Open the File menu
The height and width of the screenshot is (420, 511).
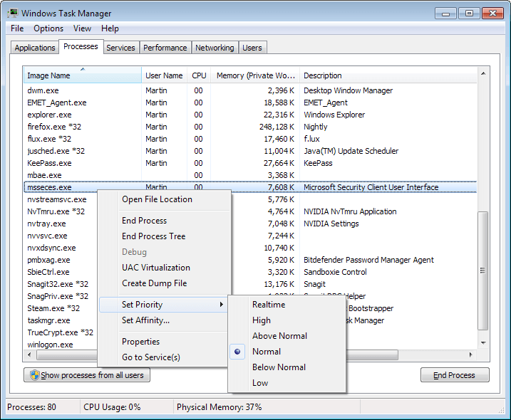[x=17, y=28]
